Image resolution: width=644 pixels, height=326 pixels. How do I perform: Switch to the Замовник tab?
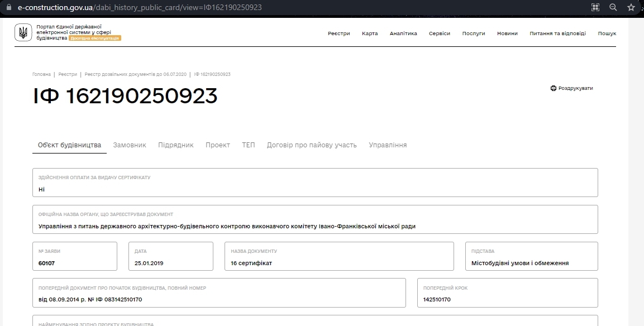point(130,145)
